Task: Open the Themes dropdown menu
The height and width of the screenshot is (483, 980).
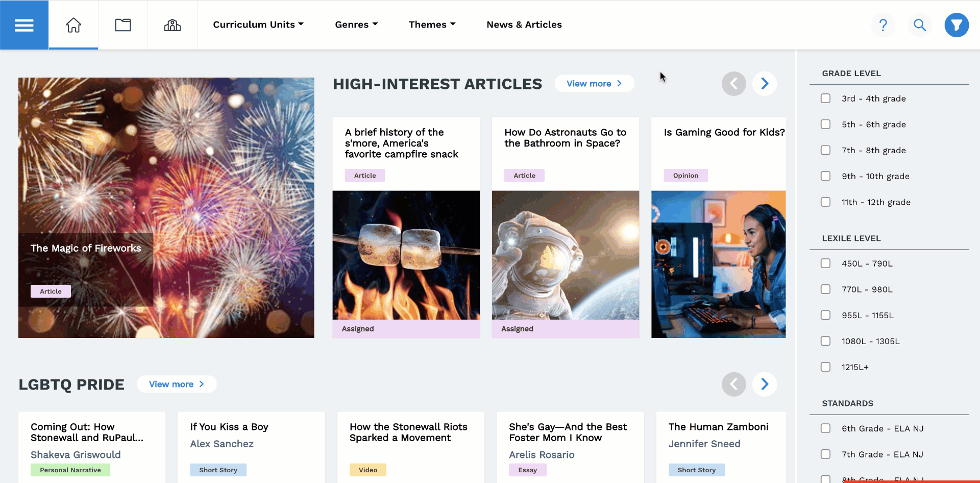Action: point(432,25)
